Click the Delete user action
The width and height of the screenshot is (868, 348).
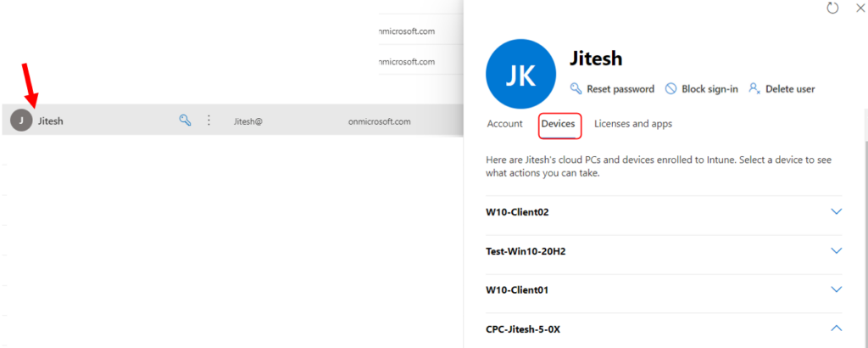click(x=782, y=88)
